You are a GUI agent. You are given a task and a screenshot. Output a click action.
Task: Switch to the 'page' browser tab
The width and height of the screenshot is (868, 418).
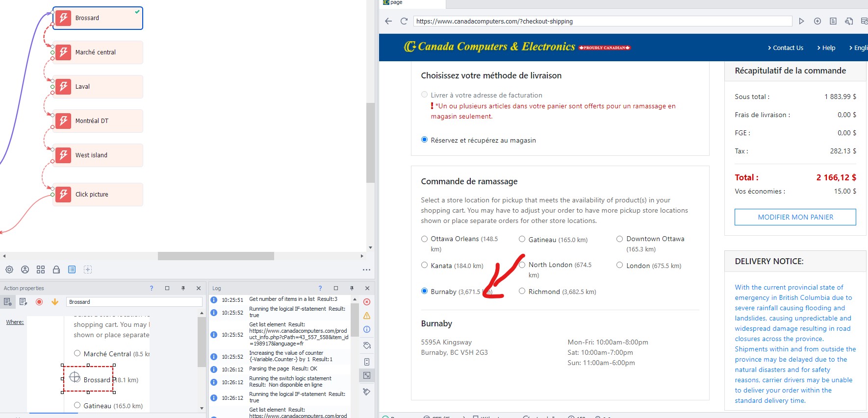413,3
